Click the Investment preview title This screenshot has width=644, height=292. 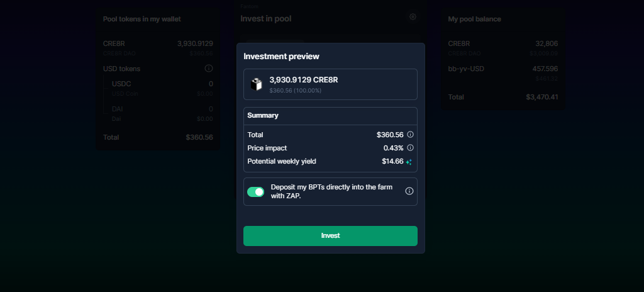pyautogui.click(x=281, y=57)
